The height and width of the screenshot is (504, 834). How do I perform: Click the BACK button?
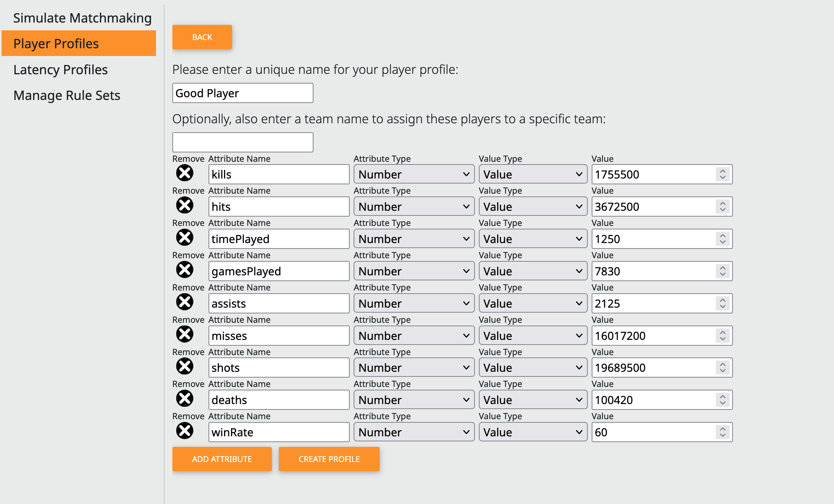(202, 37)
